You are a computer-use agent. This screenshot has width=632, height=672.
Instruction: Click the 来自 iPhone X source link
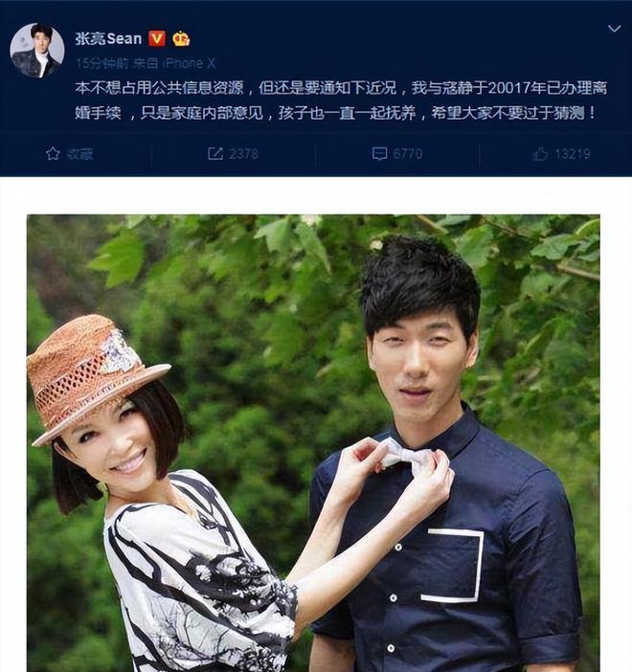coord(174,63)
